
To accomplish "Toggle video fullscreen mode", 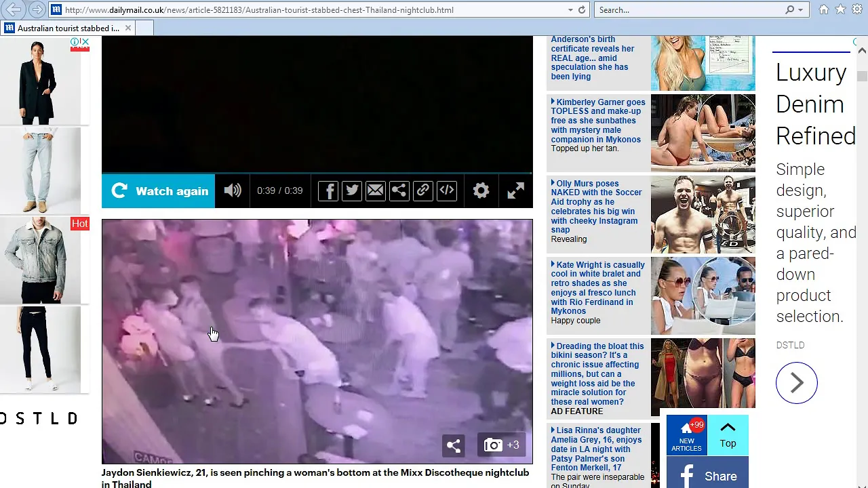I will point(515,190).
